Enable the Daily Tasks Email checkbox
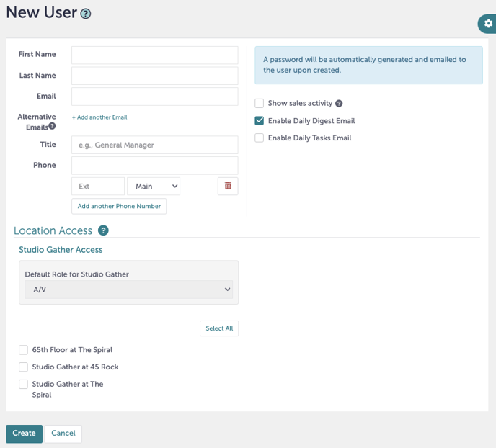The width and height of the screenshot is (496, 448). 260,138
